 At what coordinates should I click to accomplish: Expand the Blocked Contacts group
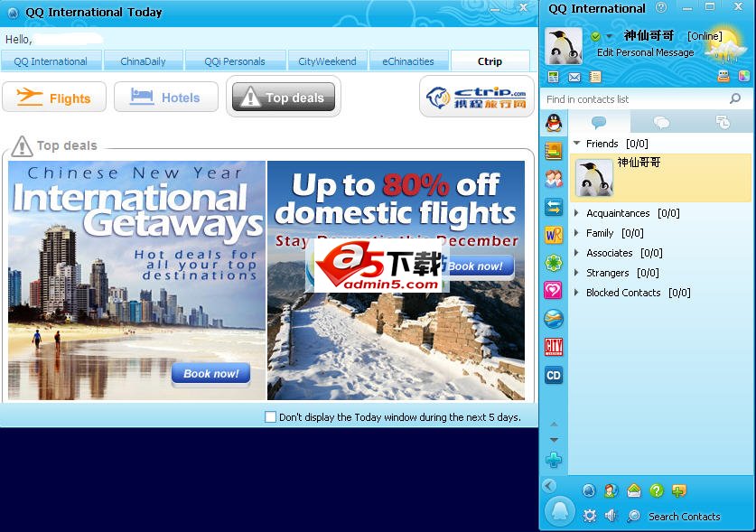576,293
